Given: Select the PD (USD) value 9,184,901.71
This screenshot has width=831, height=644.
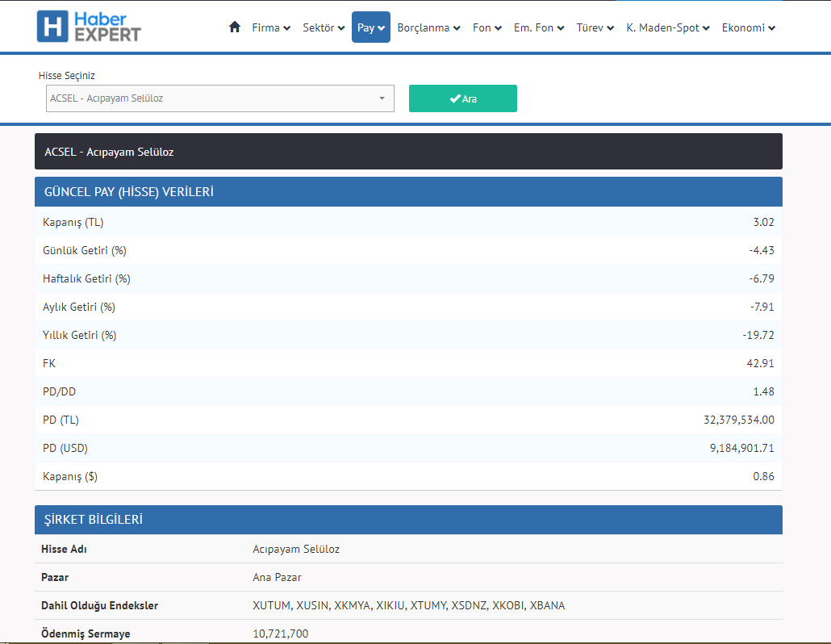Looking at the screenshot, I should [742, 448].
